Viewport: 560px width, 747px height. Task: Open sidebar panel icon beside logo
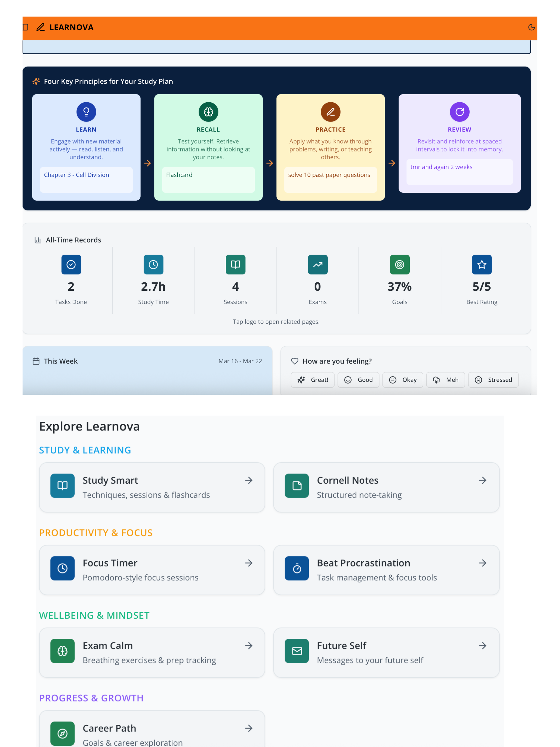25,27
